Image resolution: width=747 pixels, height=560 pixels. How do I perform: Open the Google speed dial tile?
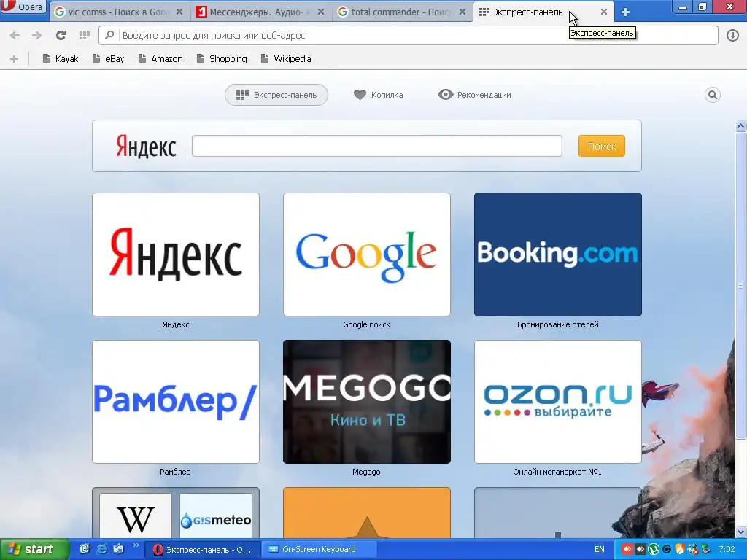[367, 254]
